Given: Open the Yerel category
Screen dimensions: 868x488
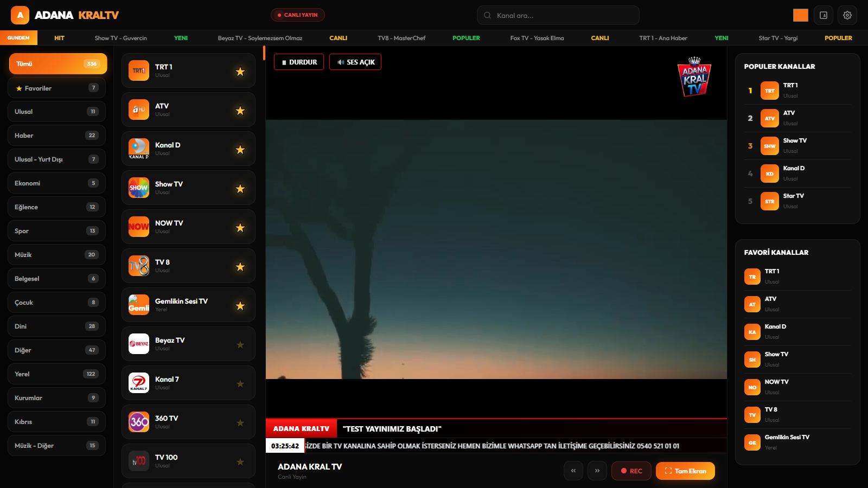Looking at the screenshot, I should pyautogui.click(x=57, y=374).
